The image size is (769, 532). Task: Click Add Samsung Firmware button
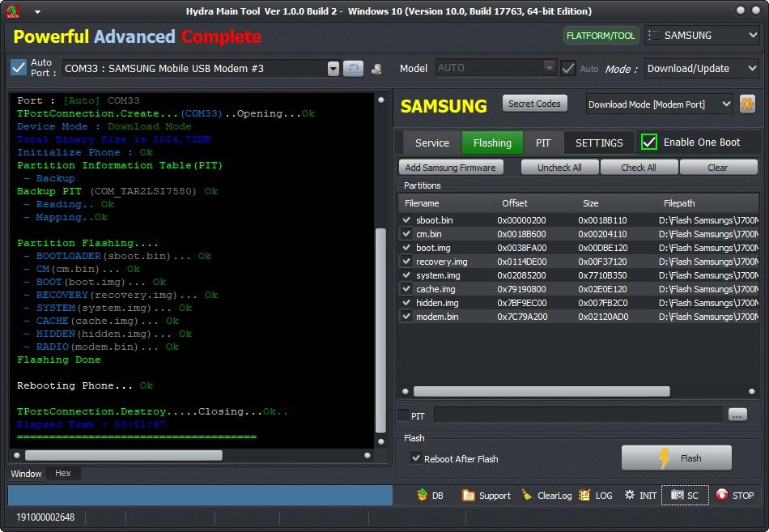450,168
